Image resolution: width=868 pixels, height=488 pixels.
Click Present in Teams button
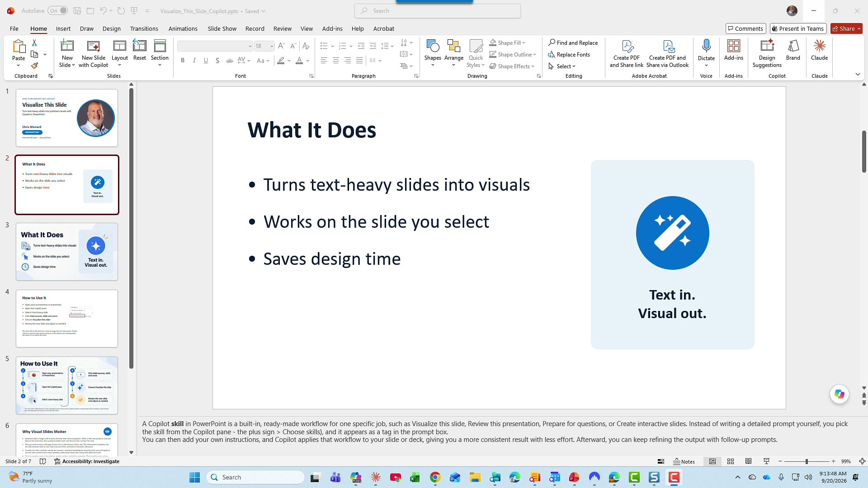[x=798, y=28]
